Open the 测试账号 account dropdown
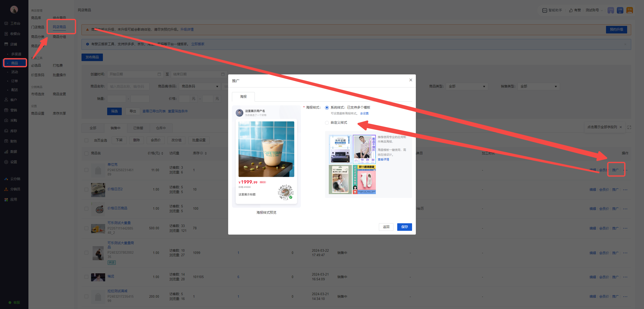The width and height of the screenshot is (644, 309). 594,10
